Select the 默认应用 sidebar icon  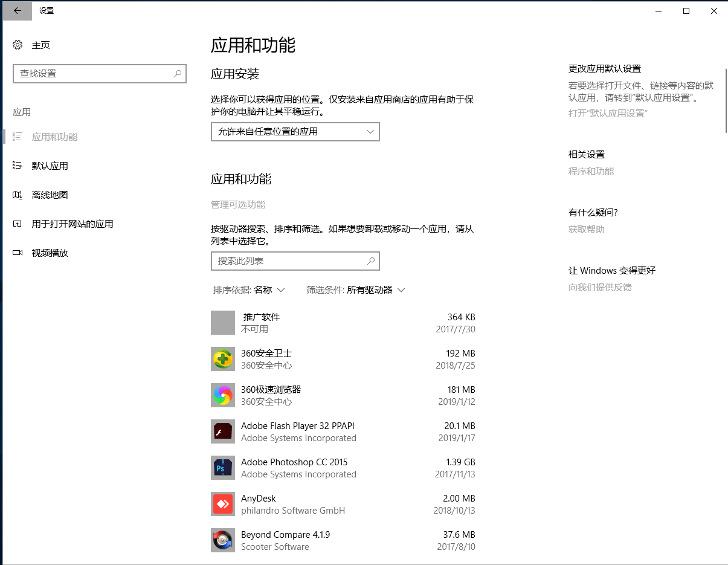pos(18,166)
